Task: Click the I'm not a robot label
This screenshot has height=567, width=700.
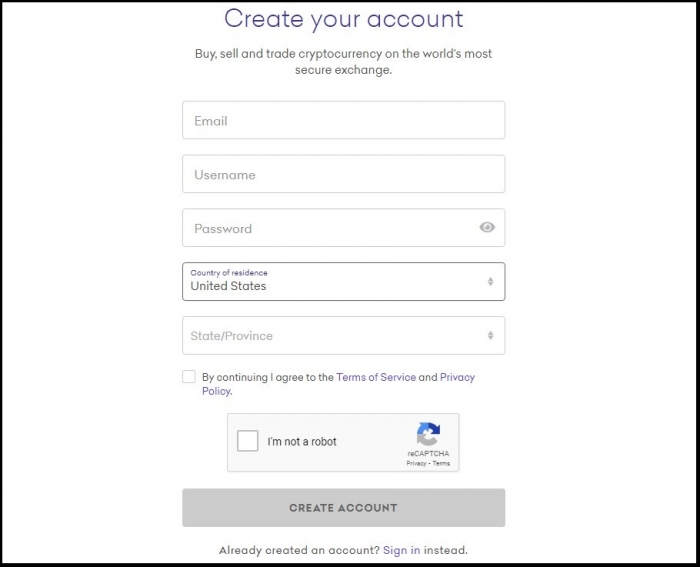Action: pos(302,442)
